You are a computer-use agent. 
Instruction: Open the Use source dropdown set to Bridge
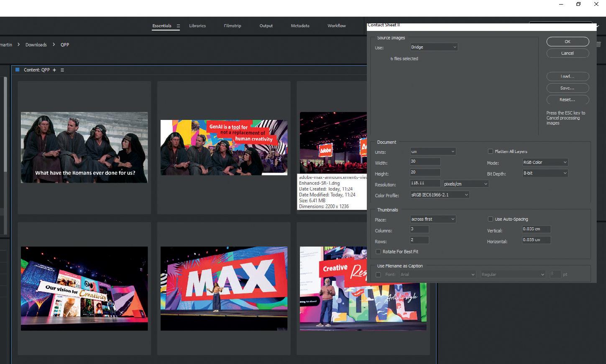coord(434,47)
